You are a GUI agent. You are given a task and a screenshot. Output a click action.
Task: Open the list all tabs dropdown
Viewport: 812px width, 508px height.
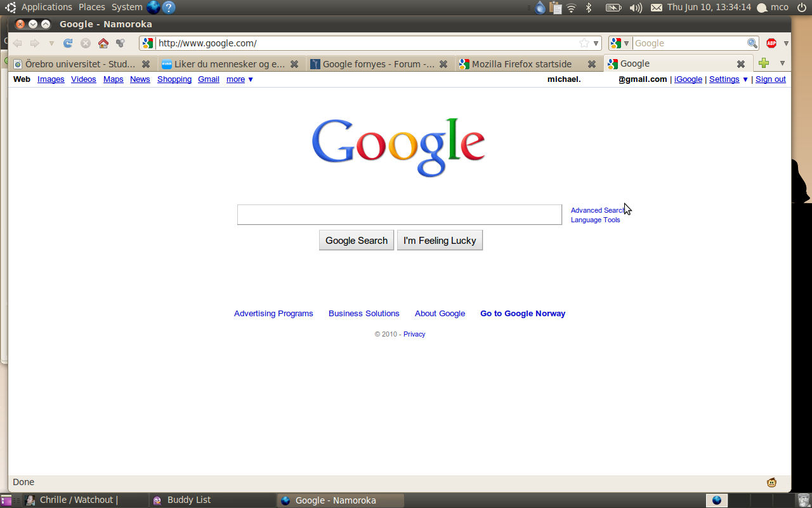[782, 63]
